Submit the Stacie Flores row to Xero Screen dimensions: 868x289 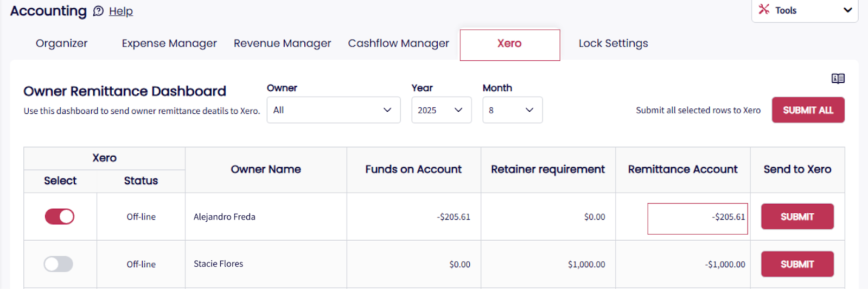click(797, 264)
